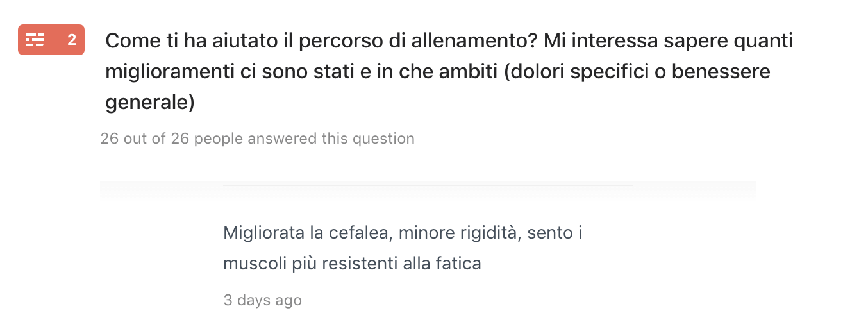
Task: Click the word 'benessere' in the question
Action: 721,71
